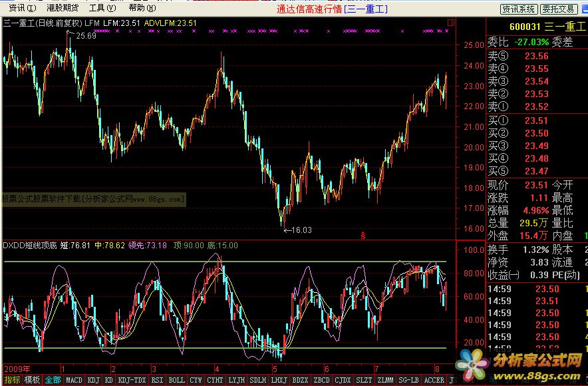Select the 指标 tab
Viewport: 588px width, 386px height.
[12, 380]
